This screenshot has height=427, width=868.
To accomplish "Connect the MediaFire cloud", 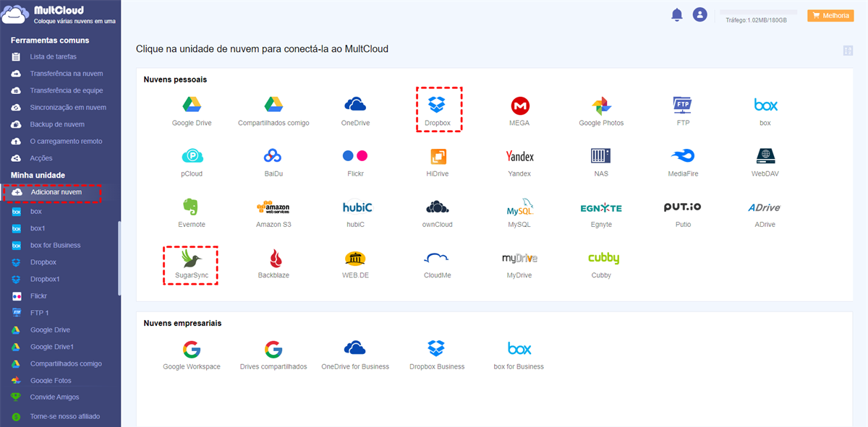I will 683,156.
